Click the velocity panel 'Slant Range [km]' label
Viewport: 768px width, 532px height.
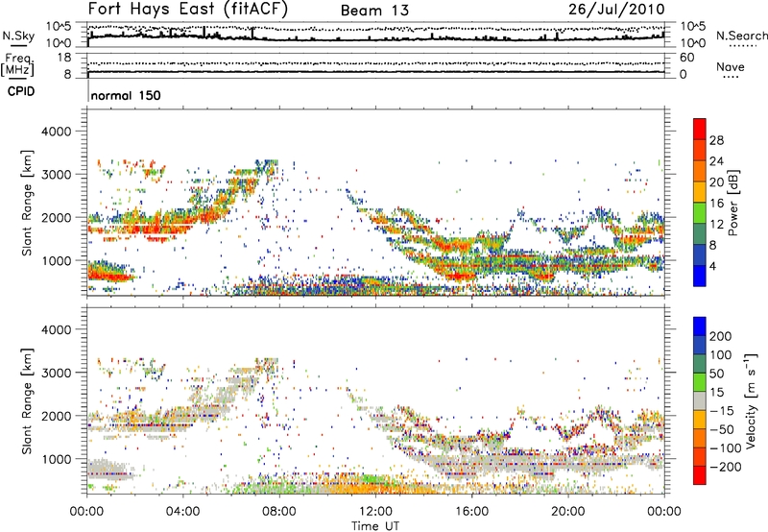point(27,400)
